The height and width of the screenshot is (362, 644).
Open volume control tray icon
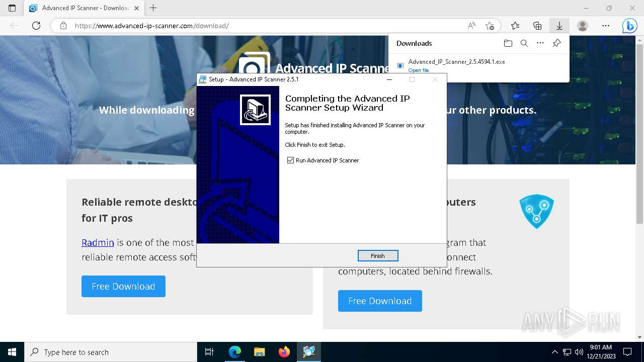(x=579, y=352)
